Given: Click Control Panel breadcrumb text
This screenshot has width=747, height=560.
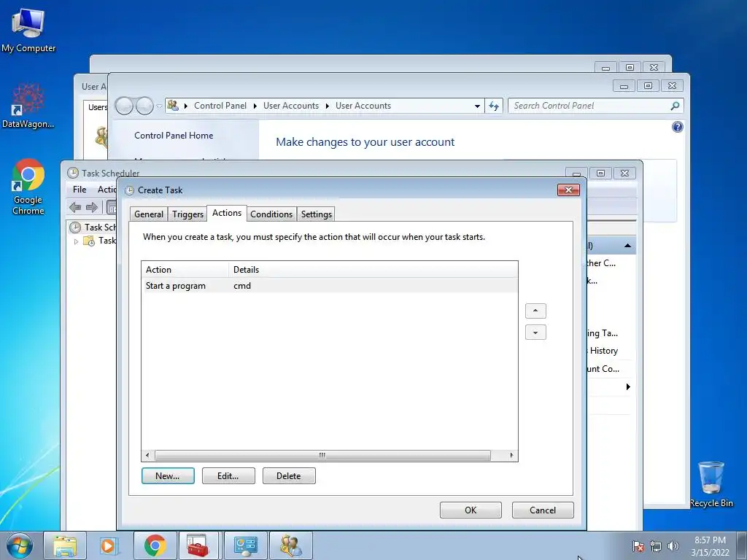Looking at the screenshot, I should click(220, 106).
